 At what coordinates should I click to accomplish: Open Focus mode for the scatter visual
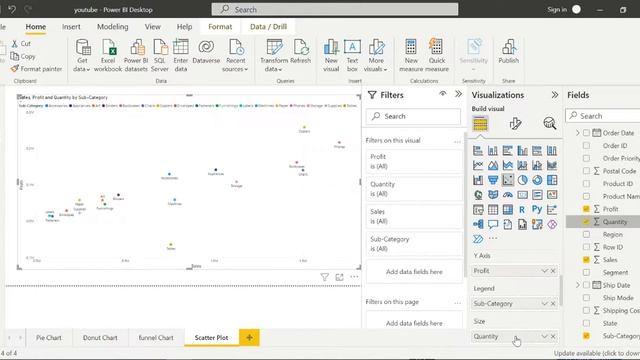[339, 277]
